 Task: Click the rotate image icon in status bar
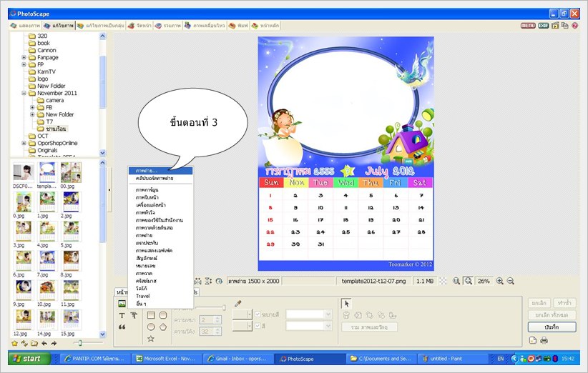coord(220,281)
